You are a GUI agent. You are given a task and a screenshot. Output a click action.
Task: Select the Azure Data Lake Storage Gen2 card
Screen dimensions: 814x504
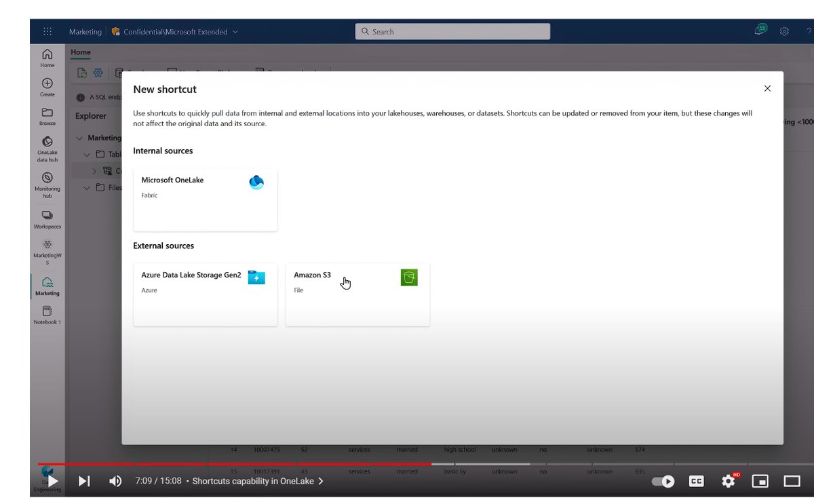(x=206, y=294)
